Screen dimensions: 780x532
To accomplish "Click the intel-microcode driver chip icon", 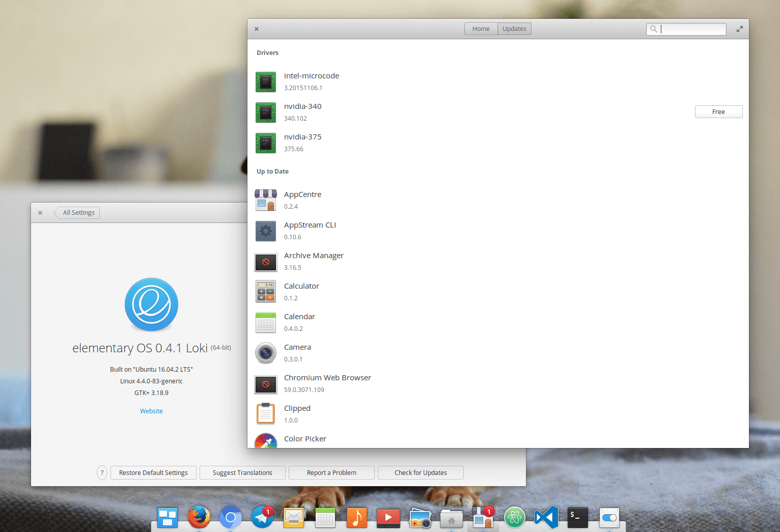I will click(266, 82).
